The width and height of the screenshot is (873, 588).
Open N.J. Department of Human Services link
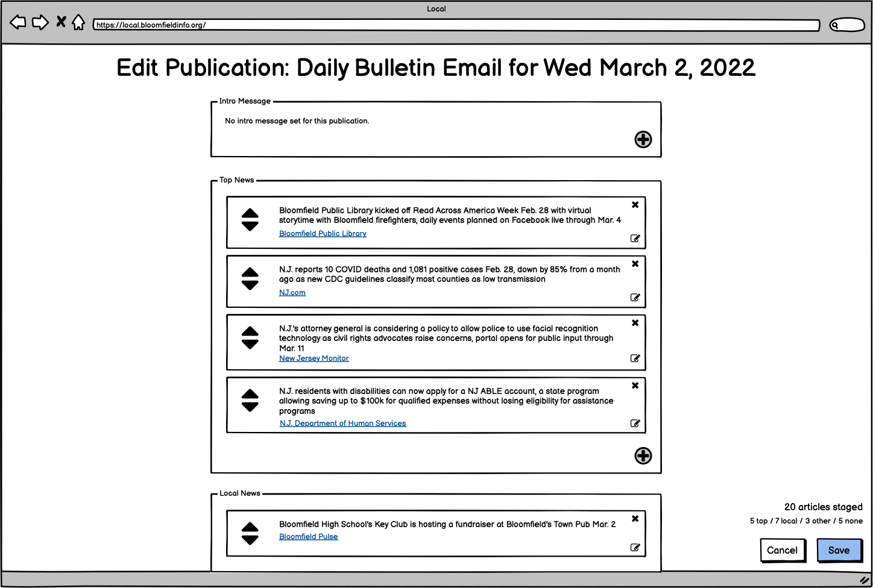click(342, 424)
